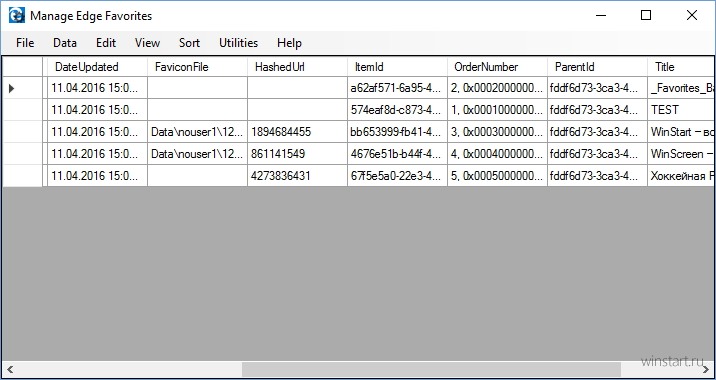The height and width of the screenshot is (380, 716).
Task: Select FaviconFile cell in the WinScreen row
Action: [x=198, y=154]
